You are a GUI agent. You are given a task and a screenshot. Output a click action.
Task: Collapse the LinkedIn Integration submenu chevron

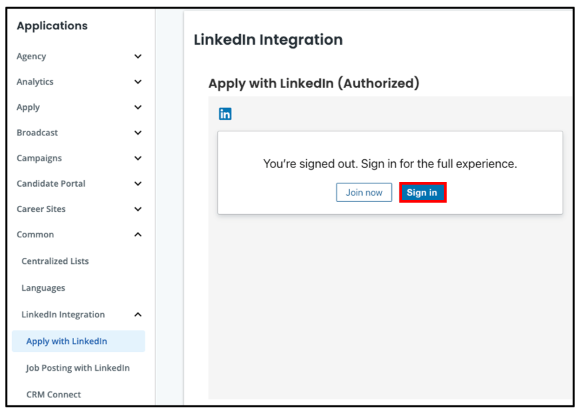click(x=138, y=315)
